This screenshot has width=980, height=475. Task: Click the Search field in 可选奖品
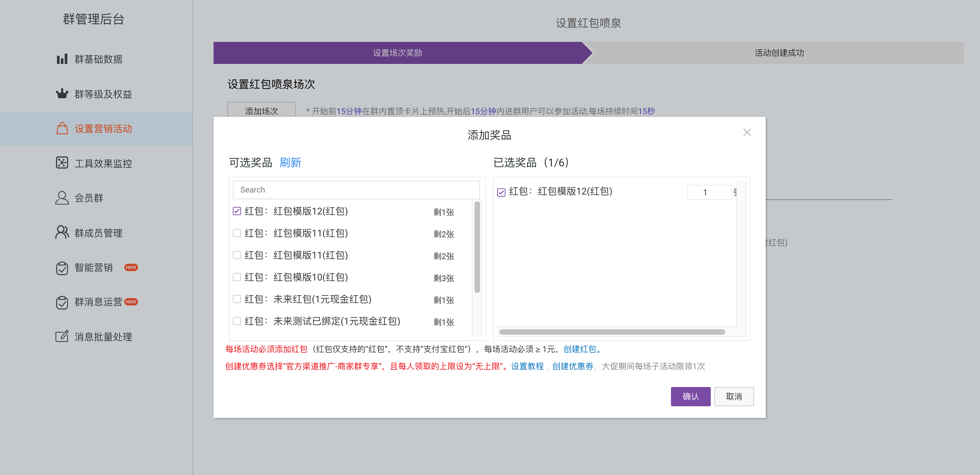pyautogui.click(x=356, y=190)
